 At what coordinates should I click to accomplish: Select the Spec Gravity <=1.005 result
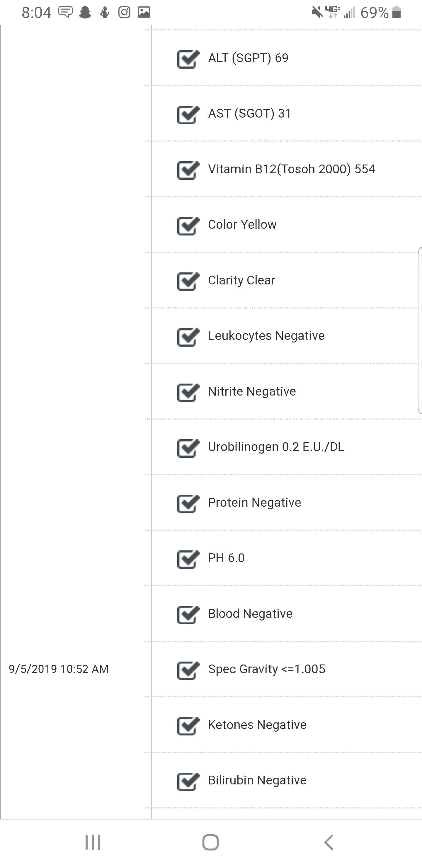pyautogui.click(x=267, y=669)
